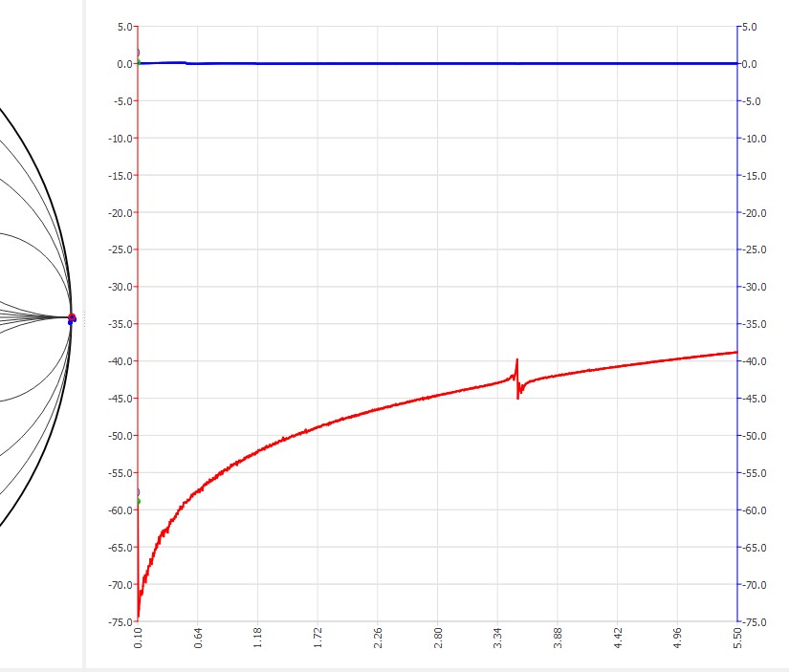
Task: Click -50.0 label on the red axis
Action: click(121, 436)
